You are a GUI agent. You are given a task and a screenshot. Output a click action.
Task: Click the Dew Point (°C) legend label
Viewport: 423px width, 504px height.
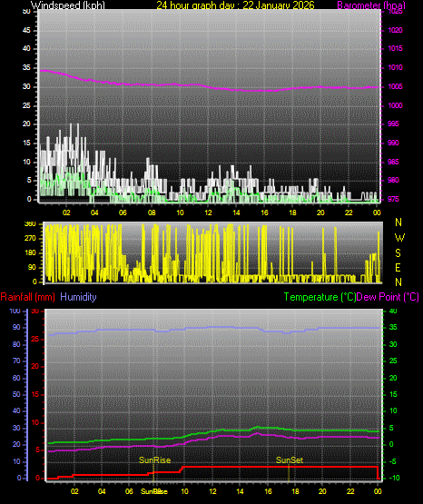388,297
